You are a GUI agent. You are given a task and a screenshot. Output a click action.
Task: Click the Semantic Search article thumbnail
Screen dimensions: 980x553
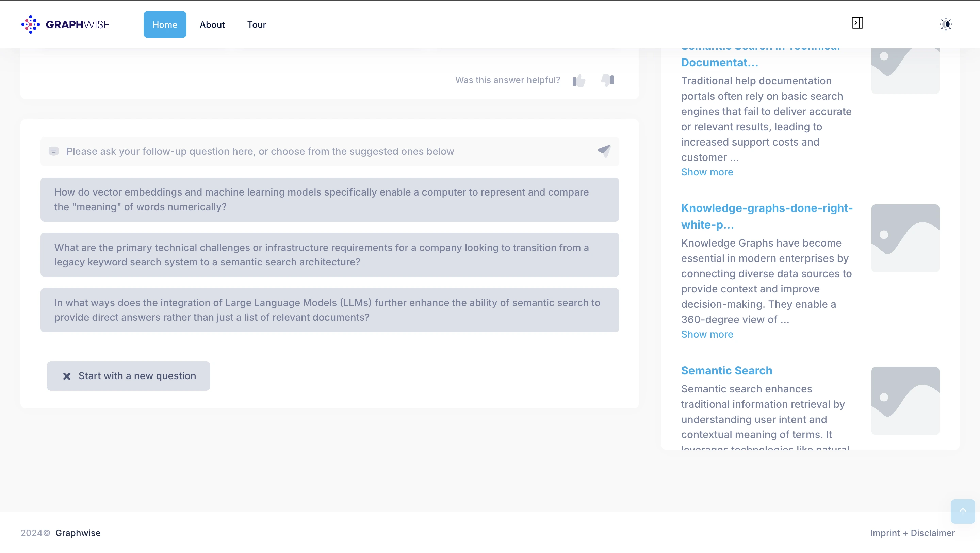[x=905, y=401]
